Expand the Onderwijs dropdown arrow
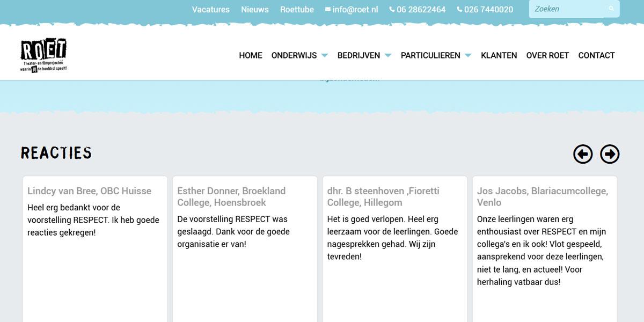 pos(324,56)
